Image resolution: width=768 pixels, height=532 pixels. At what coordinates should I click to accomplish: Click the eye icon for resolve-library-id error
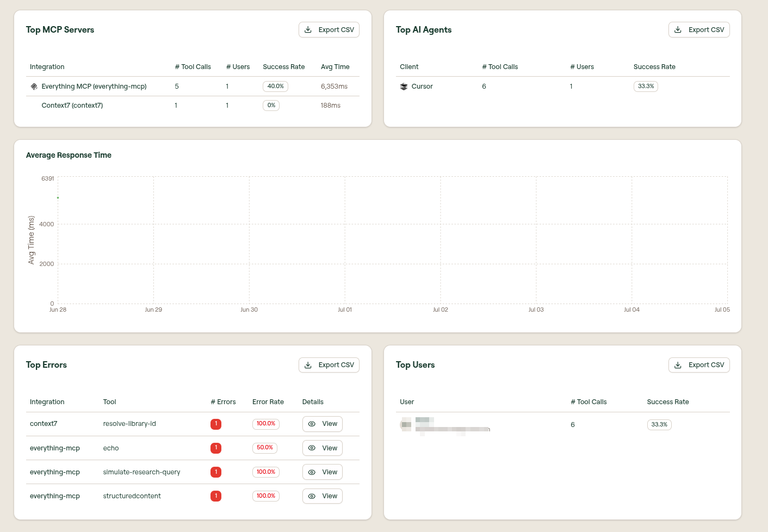(x=312, y=424)
